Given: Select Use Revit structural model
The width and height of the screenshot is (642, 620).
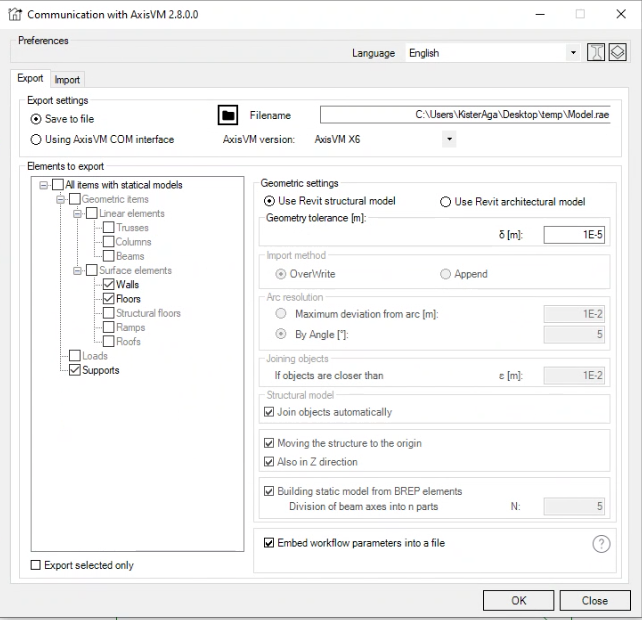Looking at the screenshot, I should click(269, 201).
